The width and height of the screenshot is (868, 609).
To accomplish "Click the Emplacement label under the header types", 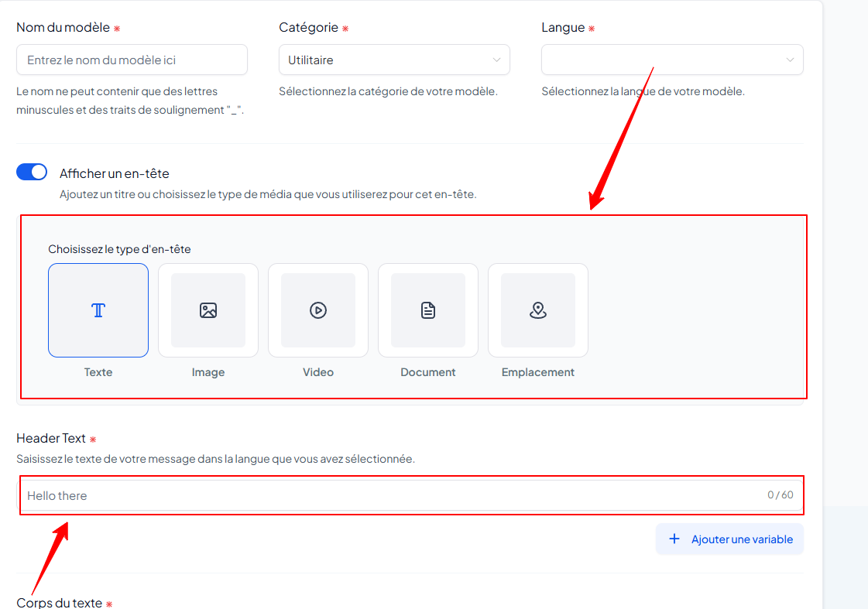I will (x=538, y=372).
